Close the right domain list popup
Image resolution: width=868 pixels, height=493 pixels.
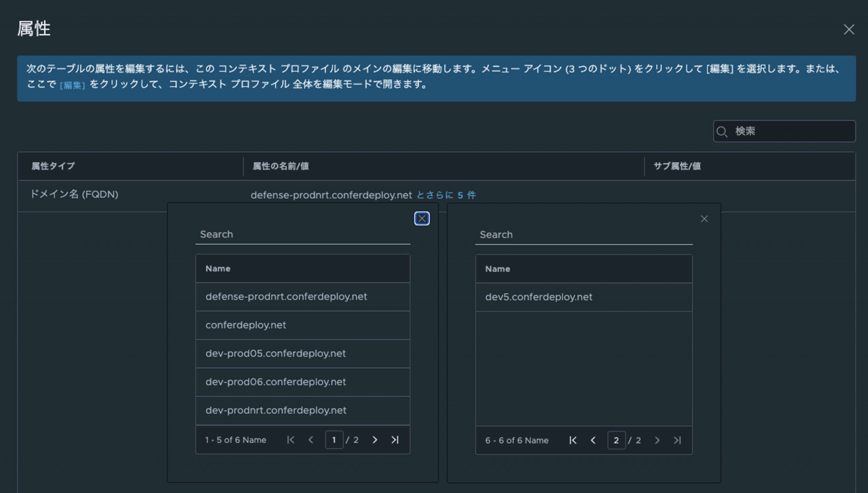point(704,219)
